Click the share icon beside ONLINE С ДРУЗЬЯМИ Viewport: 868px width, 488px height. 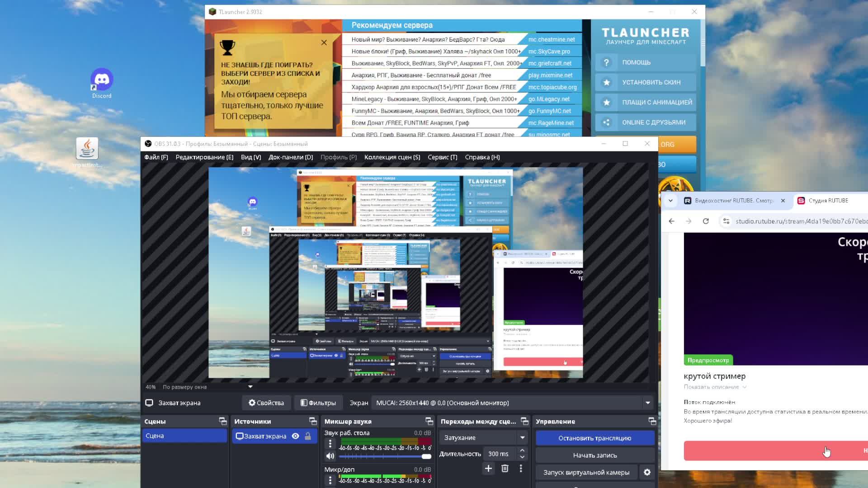click(606, 122)
